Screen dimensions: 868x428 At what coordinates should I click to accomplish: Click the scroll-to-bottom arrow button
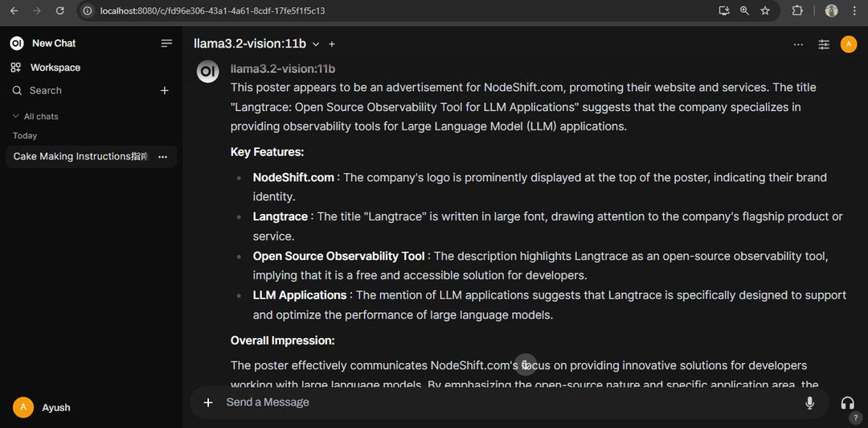click(x=526, y=364)
